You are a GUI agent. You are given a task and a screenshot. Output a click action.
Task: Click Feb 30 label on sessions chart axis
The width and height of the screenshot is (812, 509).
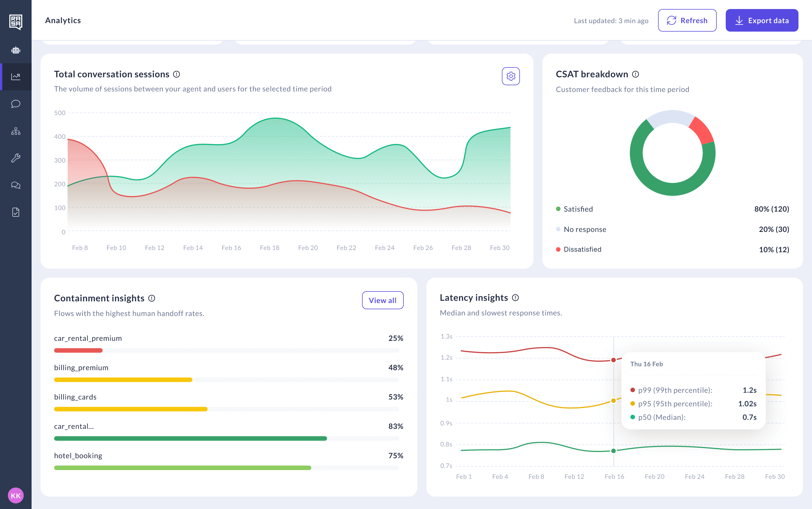pos(500,248)
